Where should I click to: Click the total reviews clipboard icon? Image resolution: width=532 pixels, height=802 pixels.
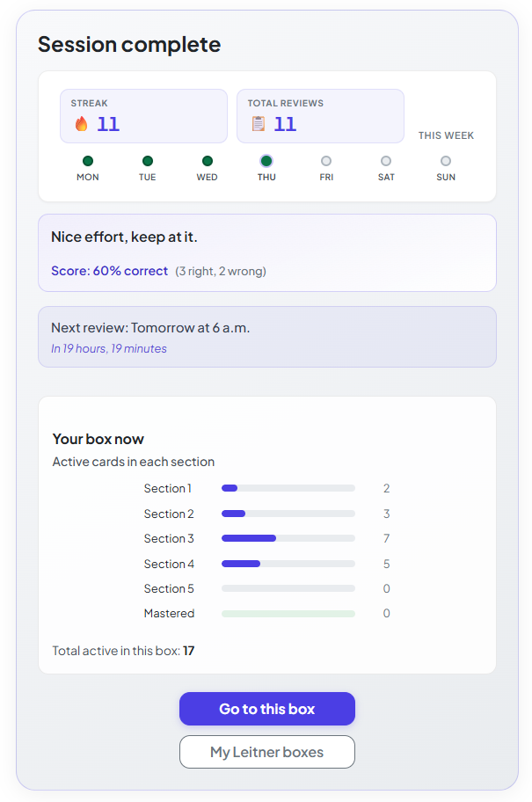pos(259,124)
